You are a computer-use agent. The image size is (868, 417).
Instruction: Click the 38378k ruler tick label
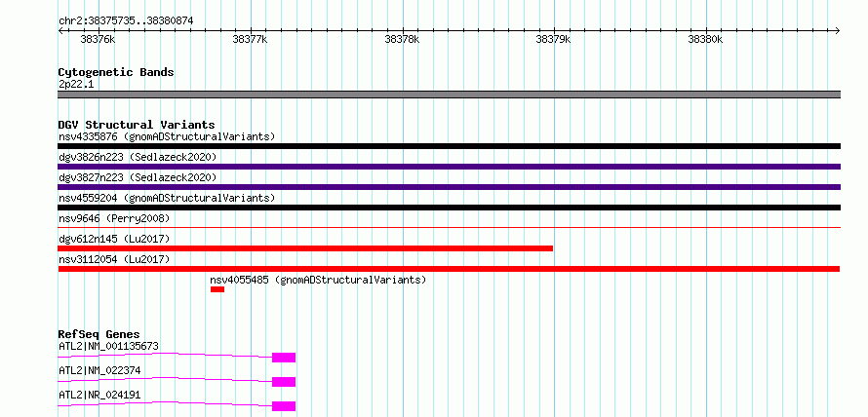tap(402, 39)
